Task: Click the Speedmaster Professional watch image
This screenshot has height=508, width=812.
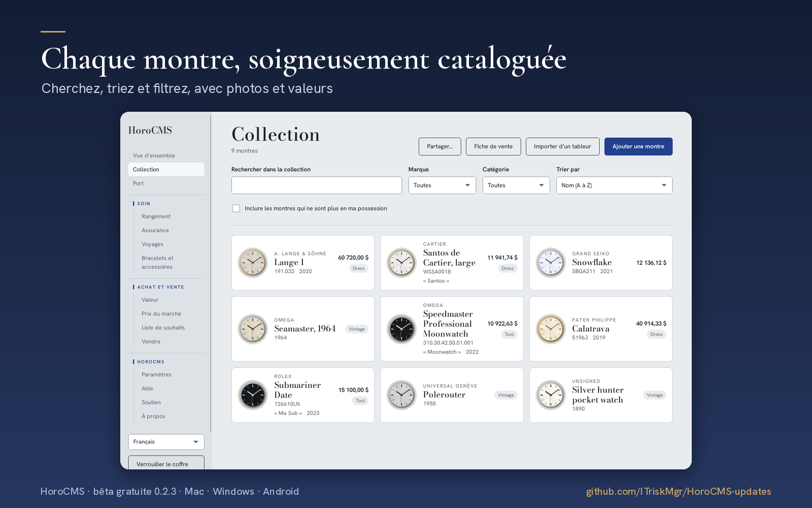Action: [x=401, y=329]
